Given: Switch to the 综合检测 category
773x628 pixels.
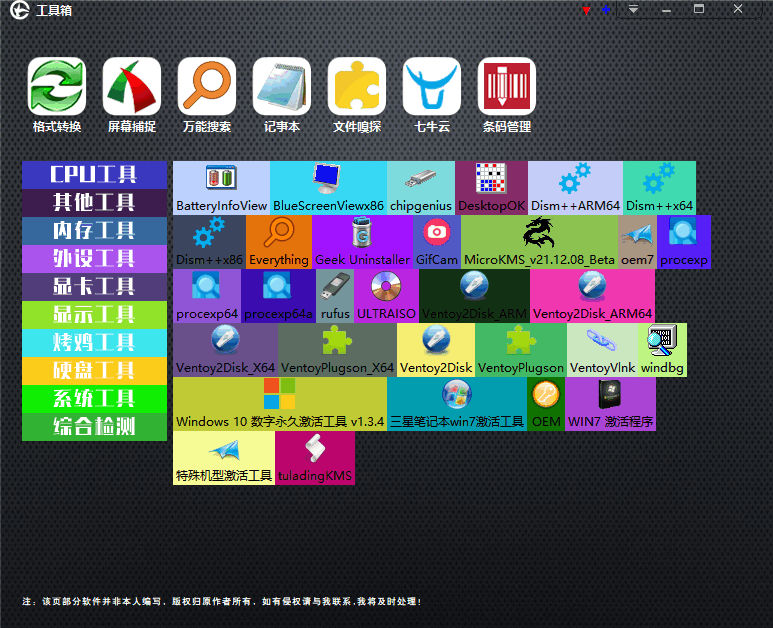Looking at the screenshot, I should (95, 427).
